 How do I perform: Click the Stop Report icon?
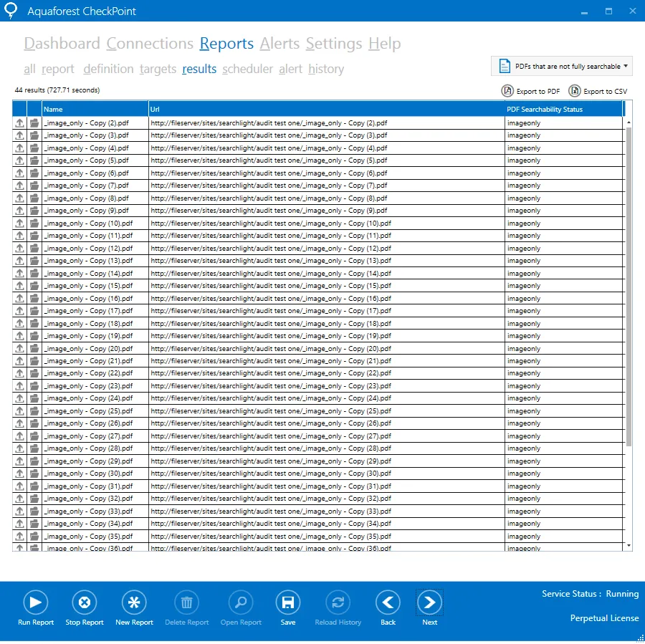click(x=85, y=602)
